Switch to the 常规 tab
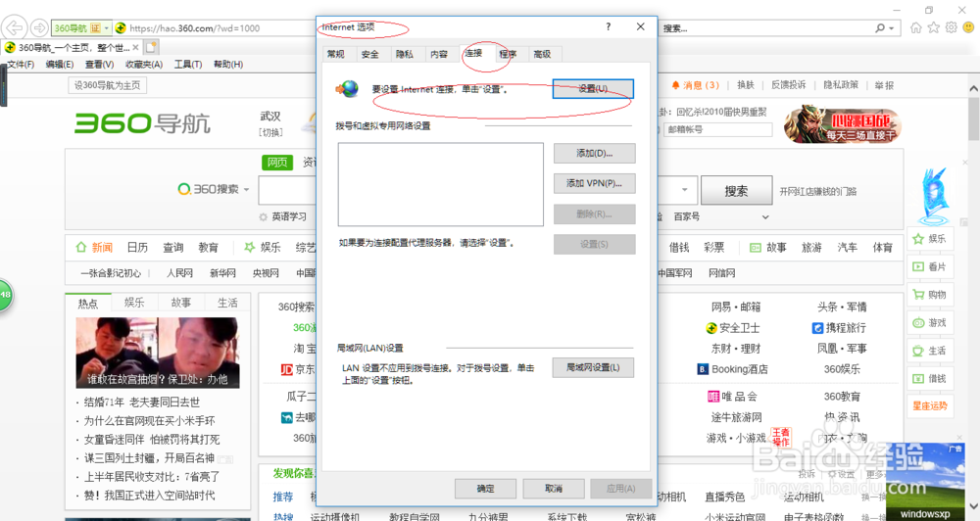This screenshot has height=521, width=980. pyautogui.click(x=336, y=54)
